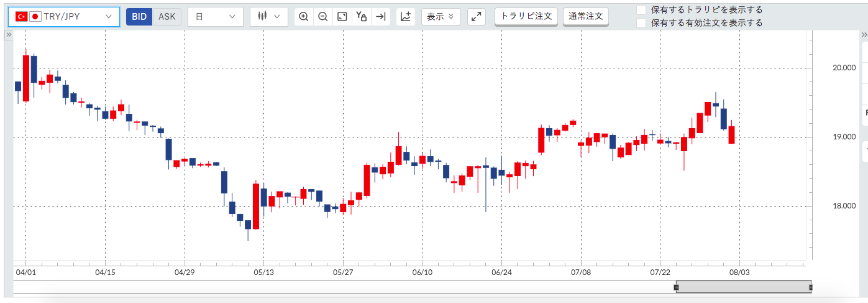Screen dimensions: 868x303
Task: Click the 08/03 date axis label
Action: (739, 272)
